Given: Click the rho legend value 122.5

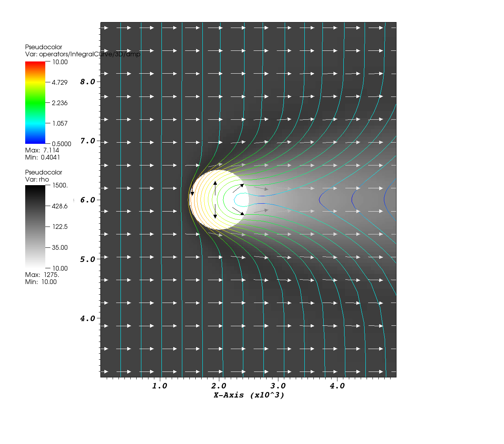Looking at the screenshot, I should tap(60, 227).
